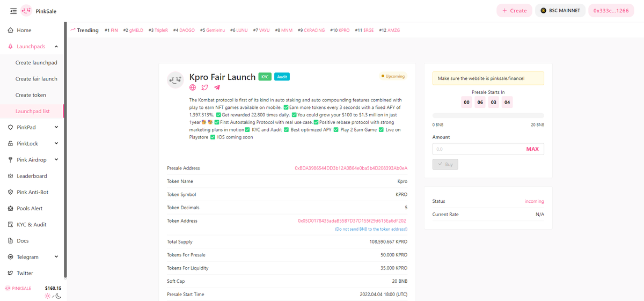Screen dimensions: 644x301
Task: Click the PinkSale logo avatar
Action: pyautogui.click(x=26, y=11)
